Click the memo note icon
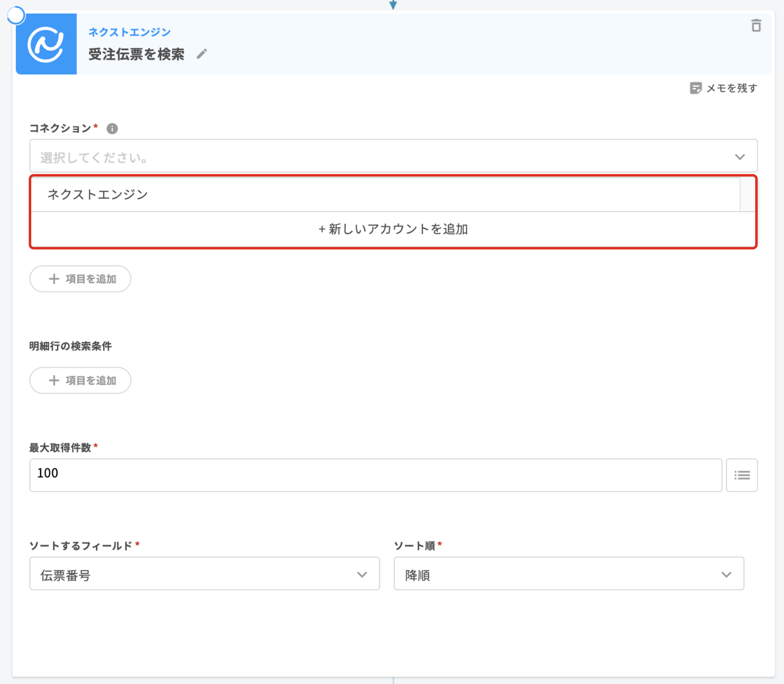Screen dimensions: 784x684 coord(695,88)
